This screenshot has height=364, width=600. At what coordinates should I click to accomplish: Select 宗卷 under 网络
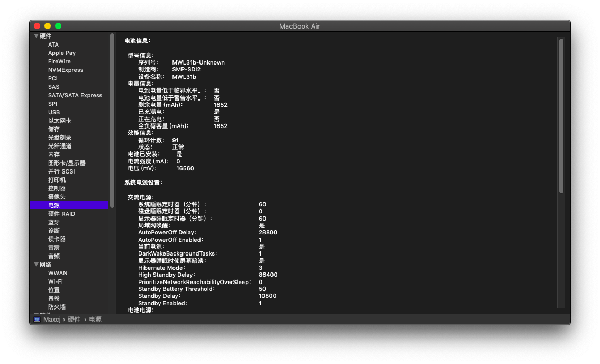[x=53, y=298]
